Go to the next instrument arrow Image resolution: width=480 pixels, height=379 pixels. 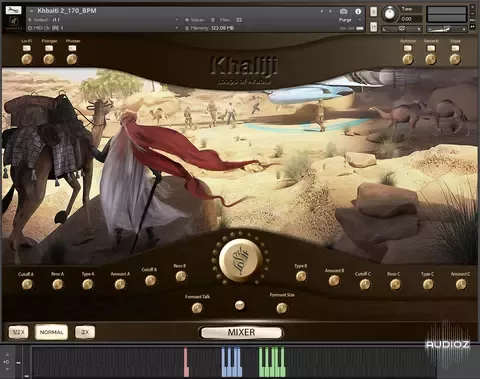(330, 11)
